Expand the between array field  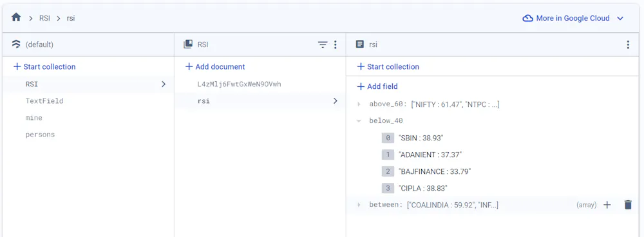359,205
